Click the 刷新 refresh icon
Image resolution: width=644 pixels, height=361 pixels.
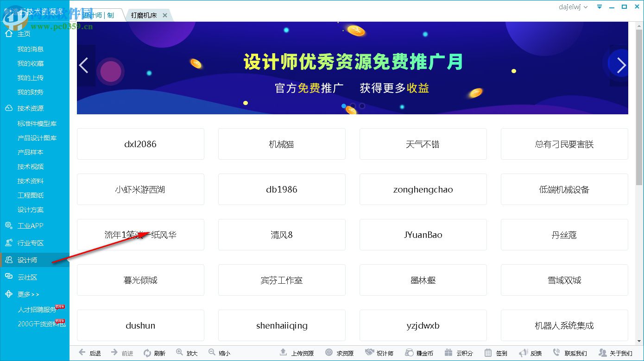147,353
